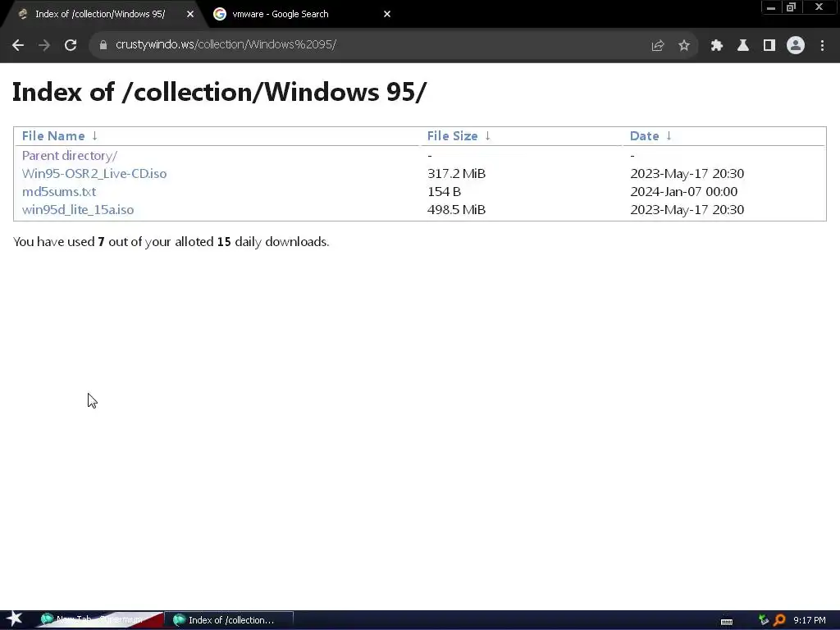Click the 498.5 MiB size cell
Screen dimensions: 840x630
tap(456, 210)
